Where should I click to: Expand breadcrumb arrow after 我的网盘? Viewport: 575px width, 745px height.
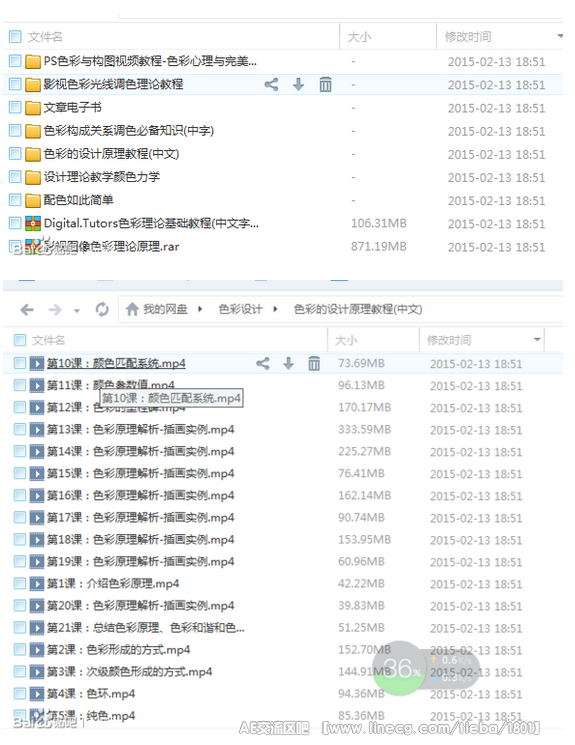click(x=200, y=309)
